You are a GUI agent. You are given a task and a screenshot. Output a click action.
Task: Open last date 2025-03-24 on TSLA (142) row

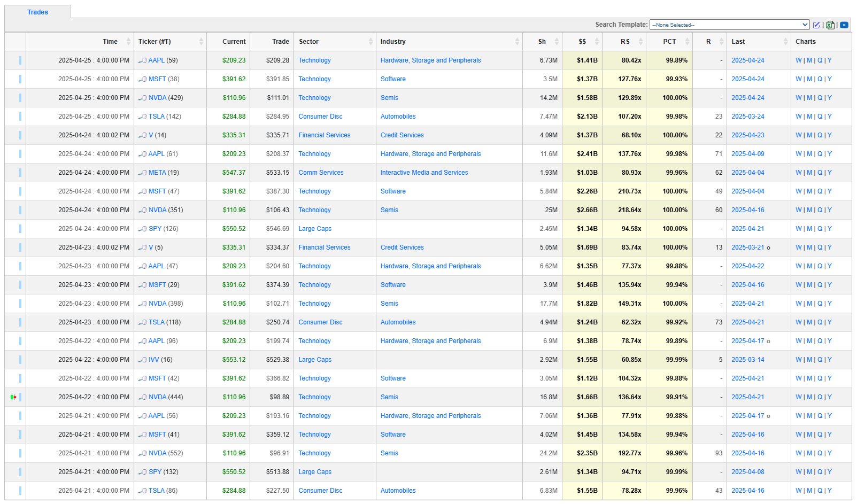click(x=747, y=117)
